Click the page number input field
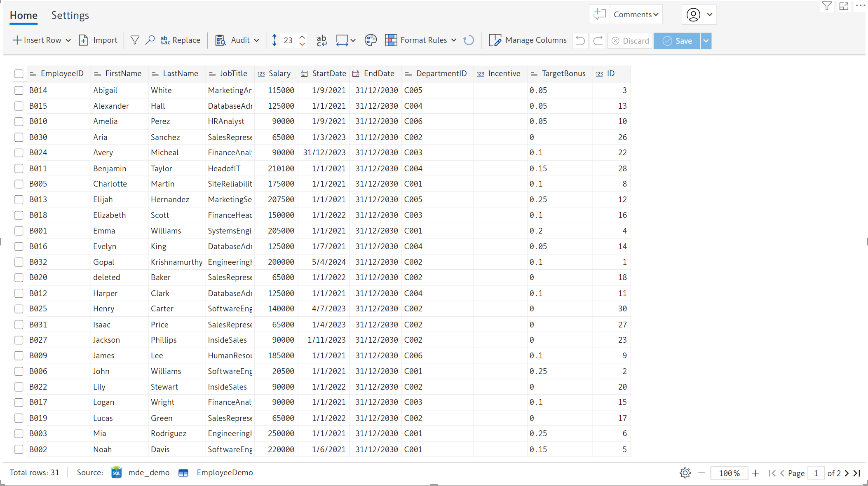 (x=816, y=473)
